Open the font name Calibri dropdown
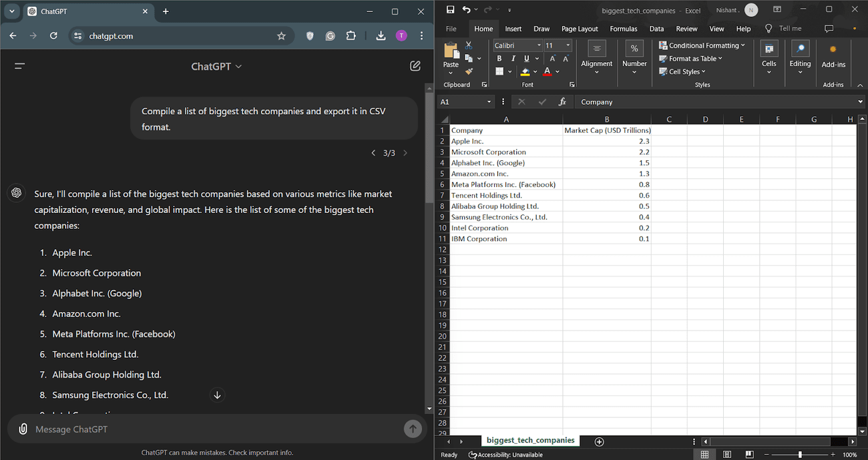Screen dimensions: 868x460 (x=538, y=45)
